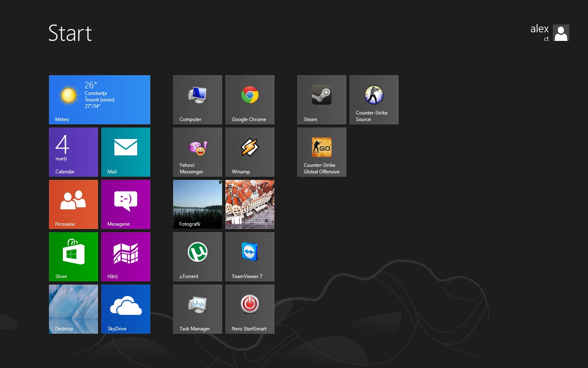
Task: Launch Counter-Strike Global Offensive
Action: 322,152
